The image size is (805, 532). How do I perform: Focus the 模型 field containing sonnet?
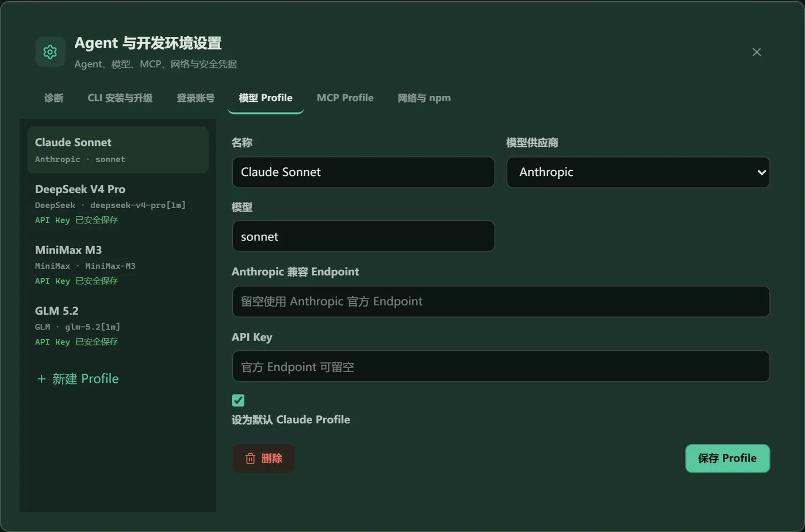(x=363, y=236)
